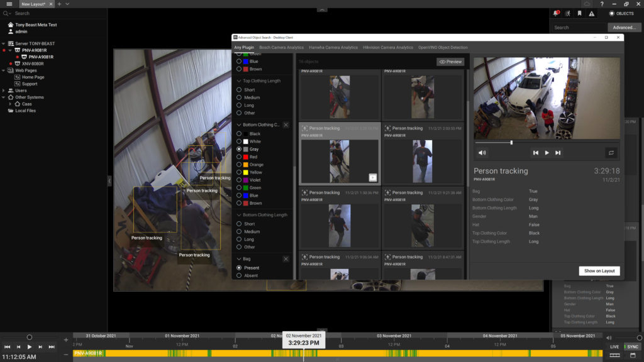
Task: Zoom in timeline with plus icon
Action: pyautogui.click(x=65, y=340)
